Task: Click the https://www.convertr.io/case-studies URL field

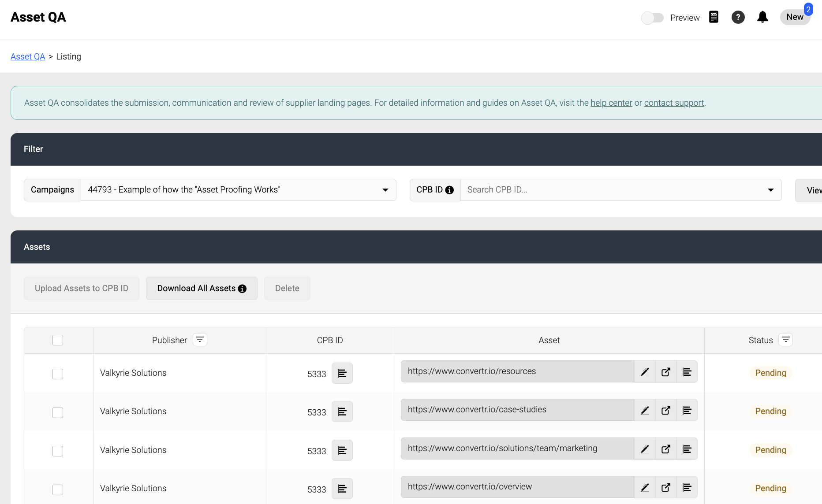Action: pos(517,410)
